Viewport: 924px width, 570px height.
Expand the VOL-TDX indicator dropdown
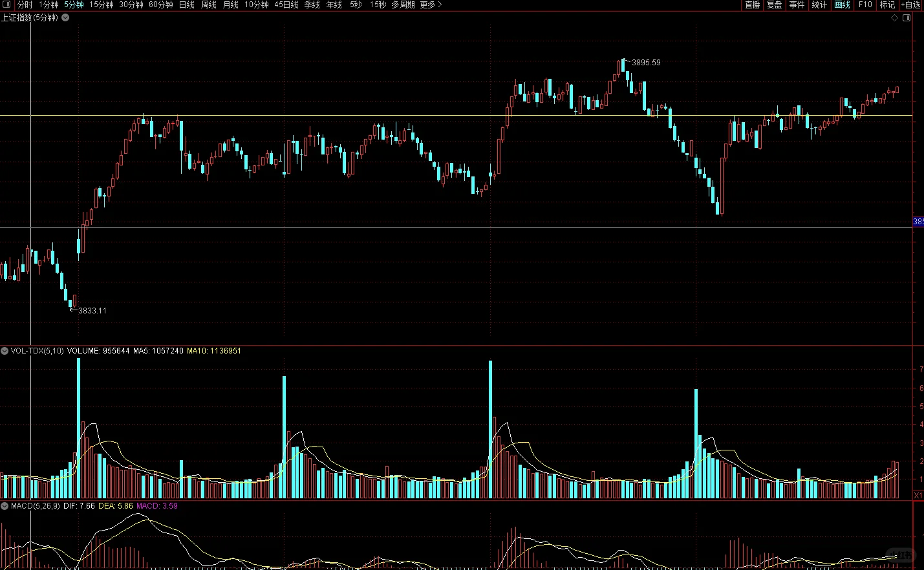click(5, 351)
